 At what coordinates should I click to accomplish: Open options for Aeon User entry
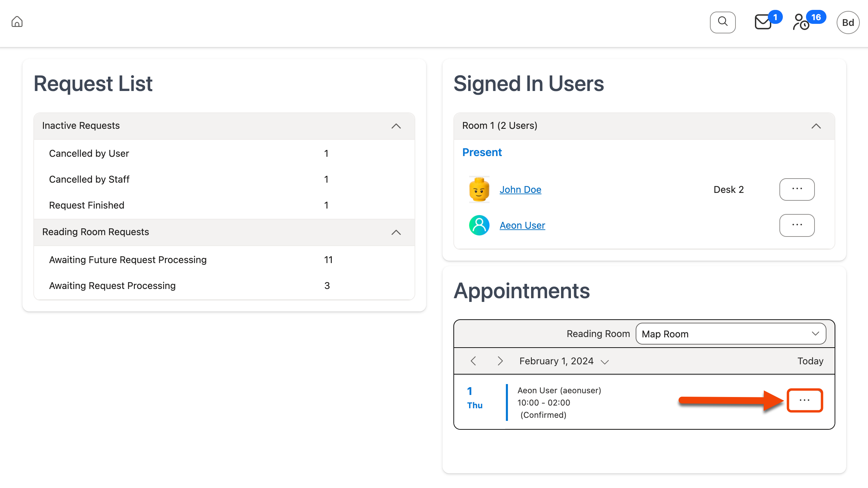(797, 225)
